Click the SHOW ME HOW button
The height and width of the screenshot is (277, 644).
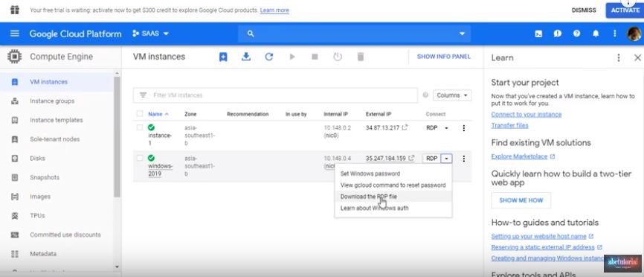point(521,200)
